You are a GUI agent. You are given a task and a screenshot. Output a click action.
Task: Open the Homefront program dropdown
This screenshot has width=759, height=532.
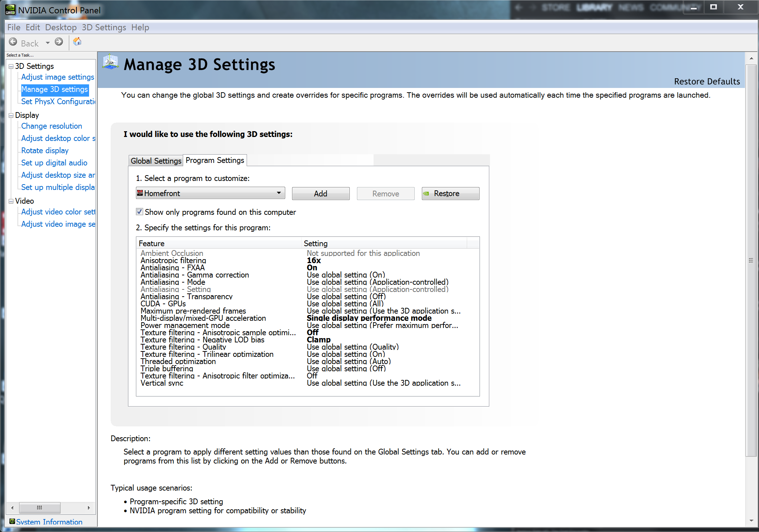(x=211, y=193)
